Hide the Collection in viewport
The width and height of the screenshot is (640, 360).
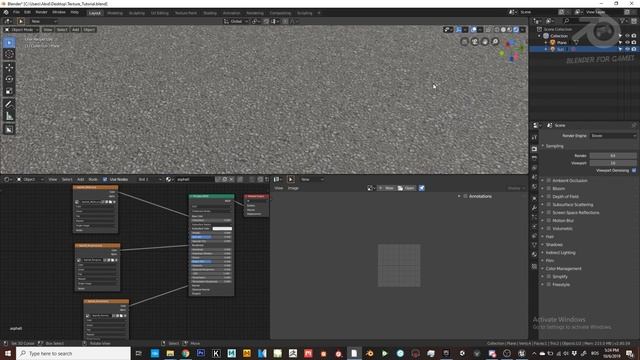[x=627, y=36]
